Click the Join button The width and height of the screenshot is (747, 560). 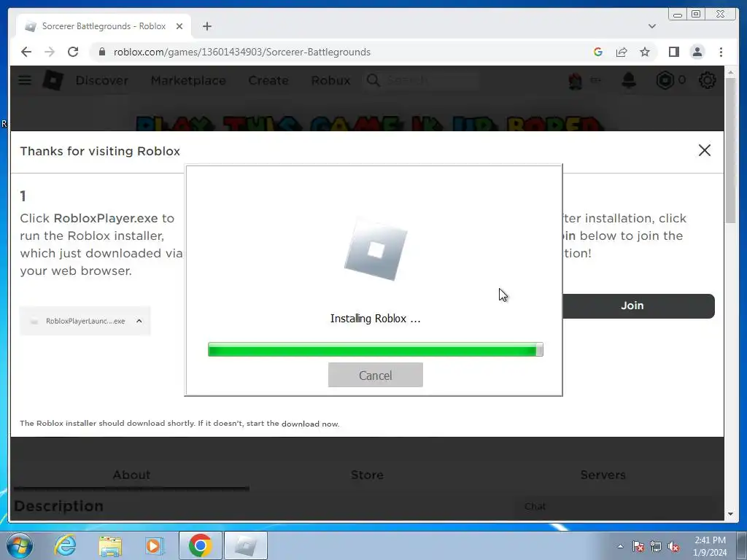(638, 306)
